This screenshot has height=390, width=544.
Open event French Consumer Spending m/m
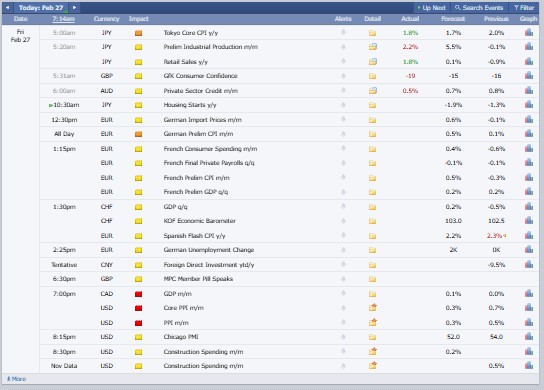coord(210,149)
